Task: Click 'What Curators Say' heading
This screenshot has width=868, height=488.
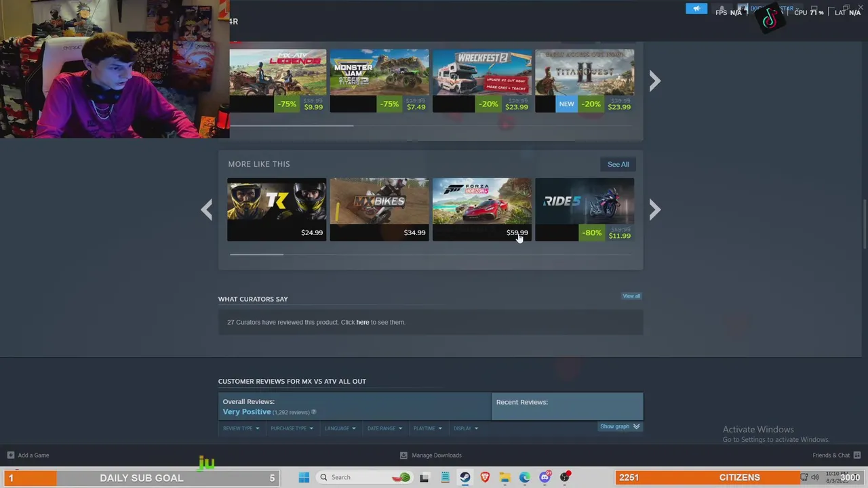Action: pyautogui.click(x=253, y=299)
